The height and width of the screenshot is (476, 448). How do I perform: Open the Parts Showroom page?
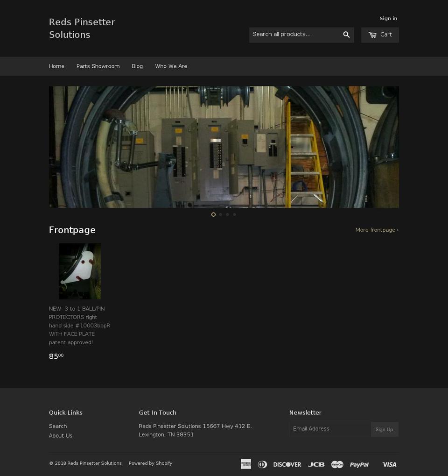click(98, 66)
